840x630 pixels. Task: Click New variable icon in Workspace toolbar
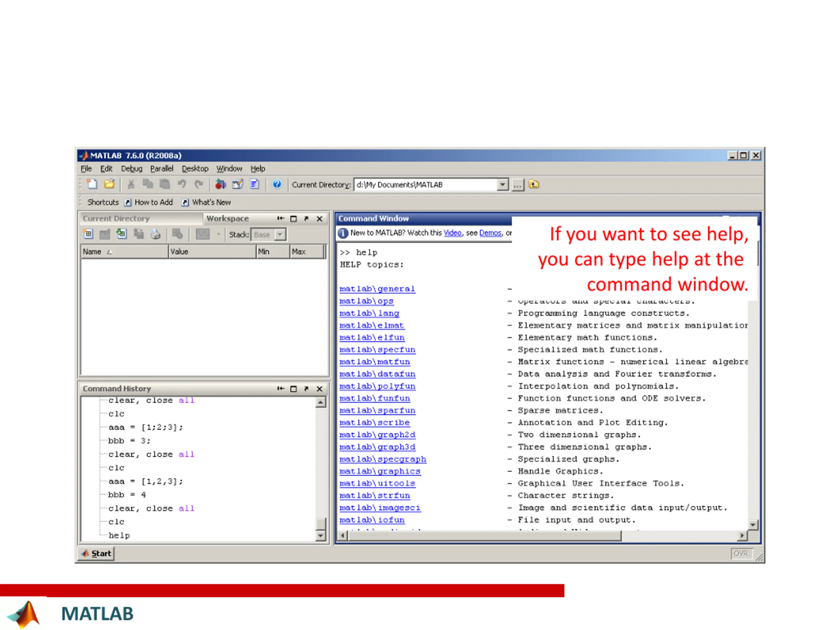coord(88,234)
